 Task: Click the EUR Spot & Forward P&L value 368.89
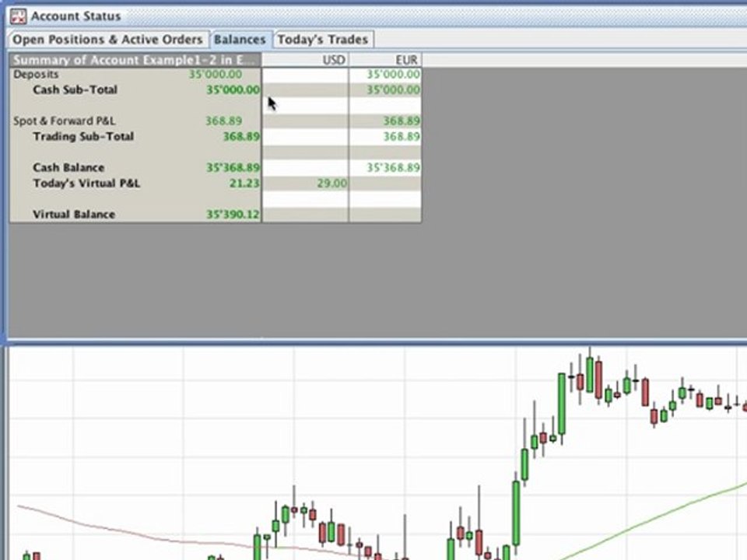[402, 121]
